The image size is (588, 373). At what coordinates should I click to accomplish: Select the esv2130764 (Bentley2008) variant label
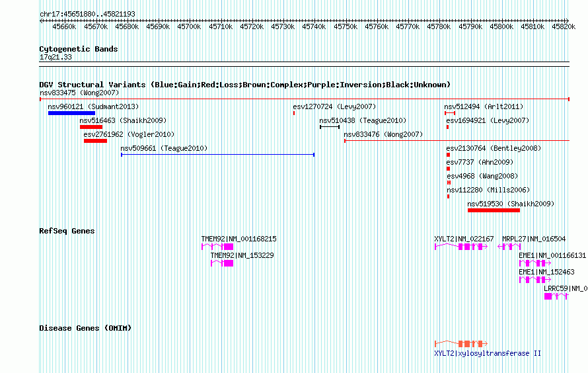pyautogui.click(x=494, y=148)
